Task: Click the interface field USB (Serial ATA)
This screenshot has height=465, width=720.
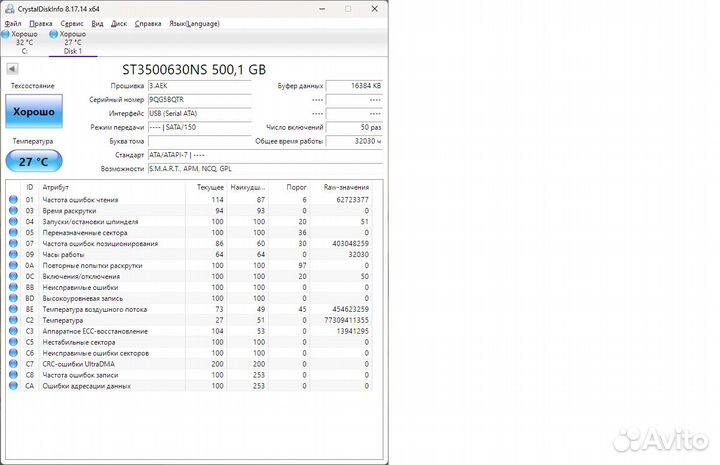Action: pos(200,113)
